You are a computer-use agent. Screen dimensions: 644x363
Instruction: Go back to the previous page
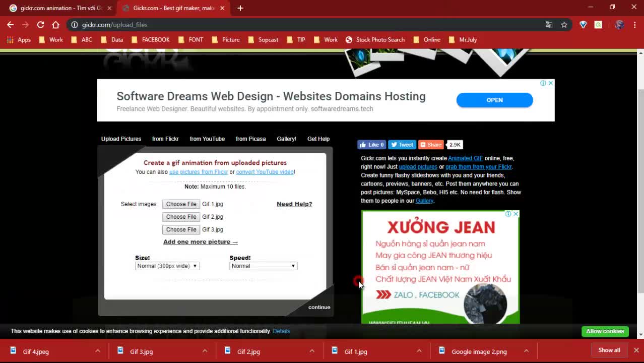pyautogui.click(x=10, y=25)
